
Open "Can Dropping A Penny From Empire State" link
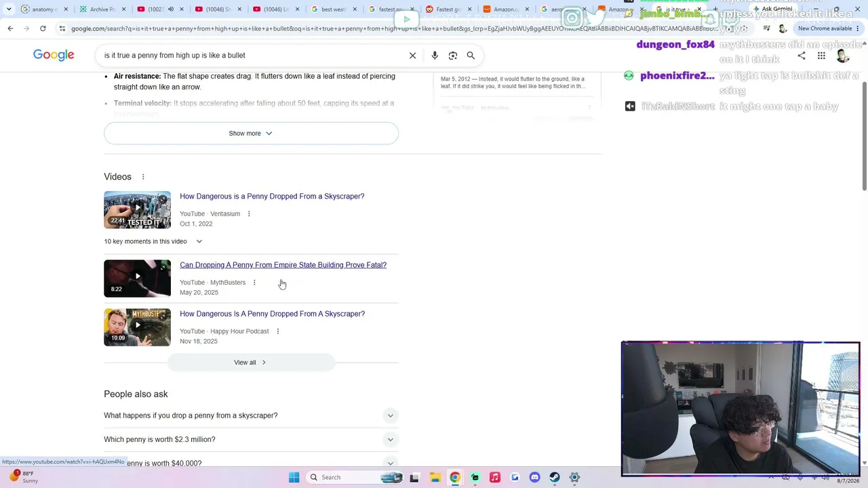[283, 265]
